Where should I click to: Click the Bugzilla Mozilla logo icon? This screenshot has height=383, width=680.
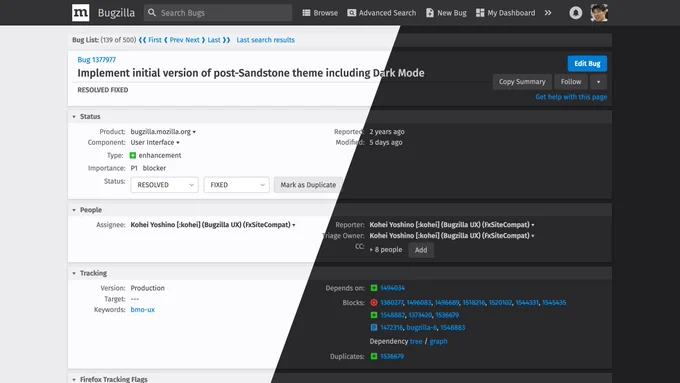81,13
